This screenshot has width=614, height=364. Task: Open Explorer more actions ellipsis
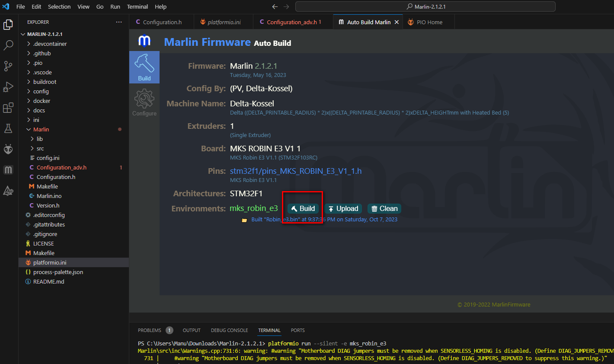pos(119,22)
